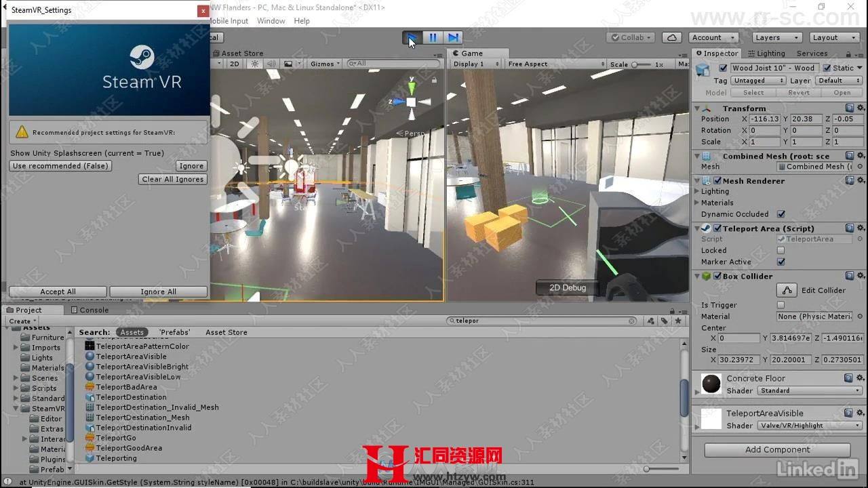Click the Concrete Floor material preview sphere

coord(711,384)
